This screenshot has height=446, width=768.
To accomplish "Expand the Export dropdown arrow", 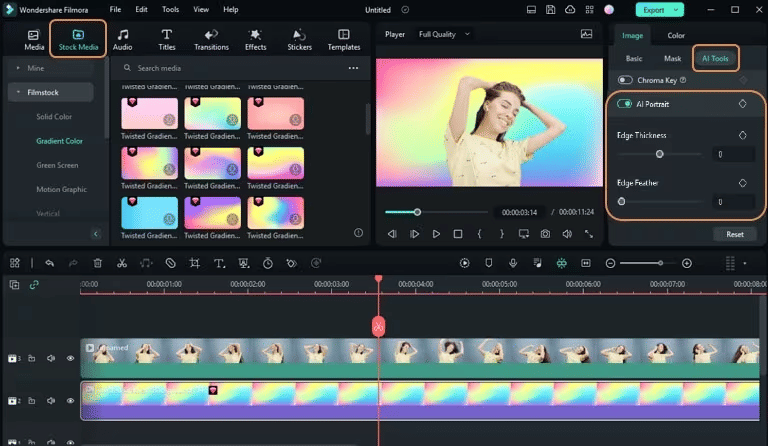I will point(674,9).
